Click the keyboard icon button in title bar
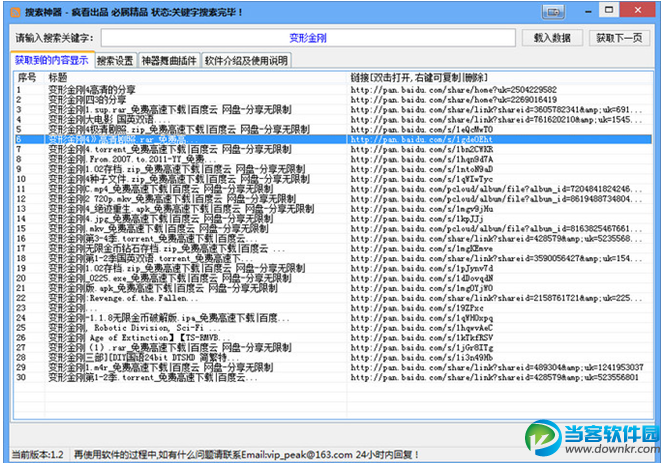Image resolution: width=661 pixels, height=463 pixels. (554, 12)
